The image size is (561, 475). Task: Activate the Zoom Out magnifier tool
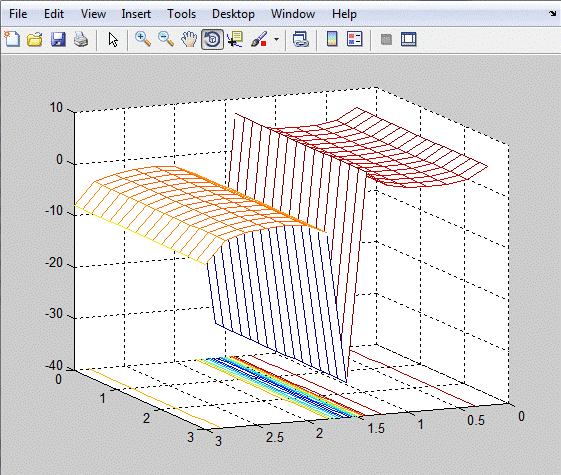pos(166,39)
